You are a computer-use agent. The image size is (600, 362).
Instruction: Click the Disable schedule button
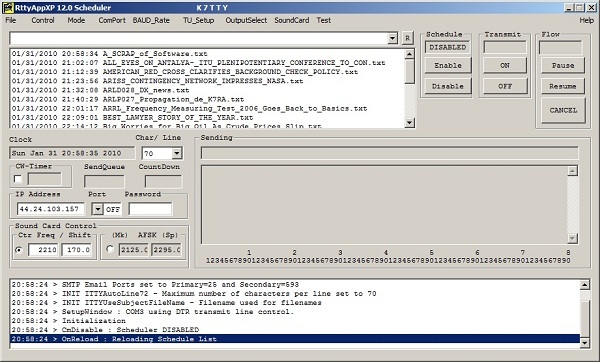[448, 86]
